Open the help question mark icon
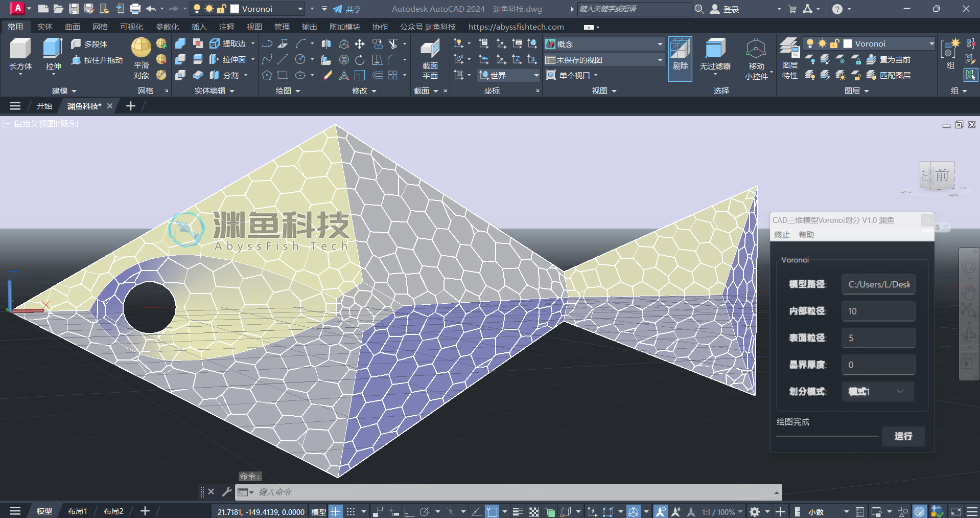980x518 pixels. coord(837,9)
